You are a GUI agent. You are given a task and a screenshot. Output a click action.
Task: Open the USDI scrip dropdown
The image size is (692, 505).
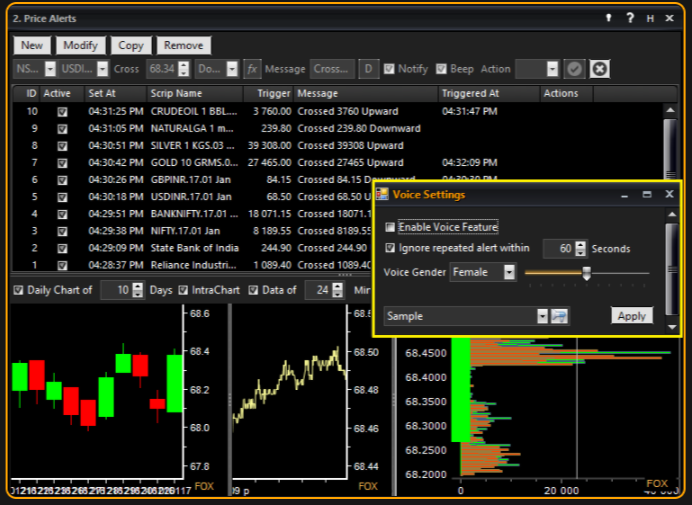(102, 69)
